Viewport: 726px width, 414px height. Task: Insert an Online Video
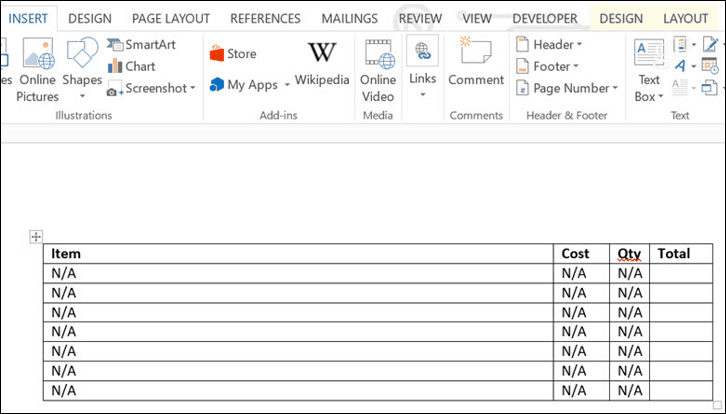coord(378,70)
